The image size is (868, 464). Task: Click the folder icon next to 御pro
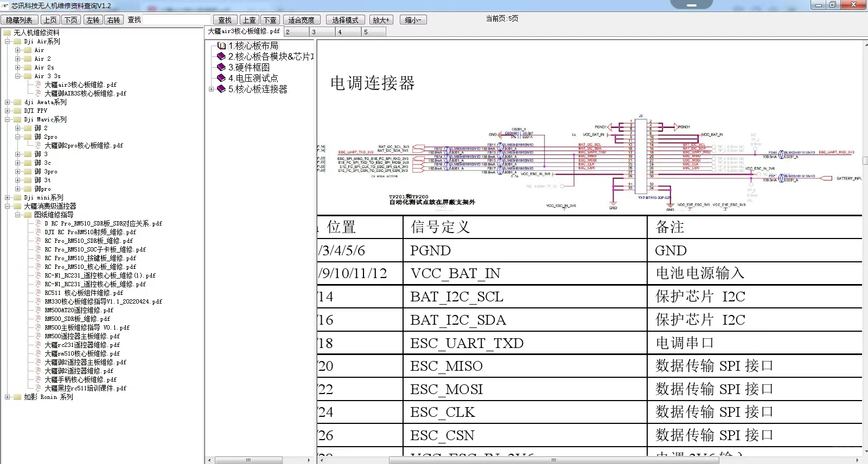point(28,189)
